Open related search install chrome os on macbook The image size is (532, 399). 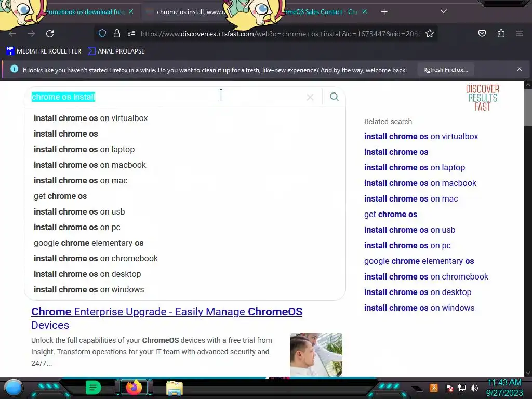[x=420, y=183]
